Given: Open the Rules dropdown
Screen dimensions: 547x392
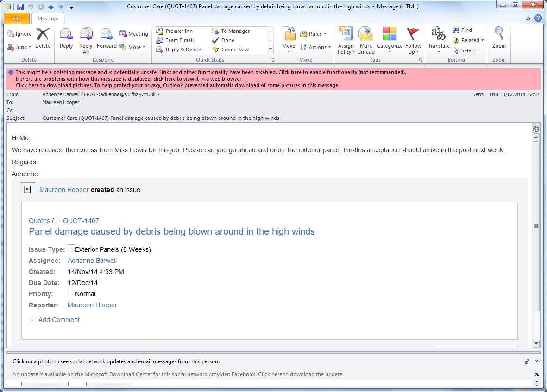Looking at the screenshot, I should click(x=313, y=34).
